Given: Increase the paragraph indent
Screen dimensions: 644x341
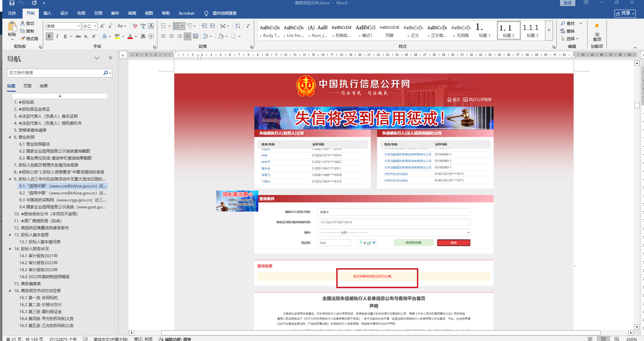Looking at the screenshot, I should [212, 26].
